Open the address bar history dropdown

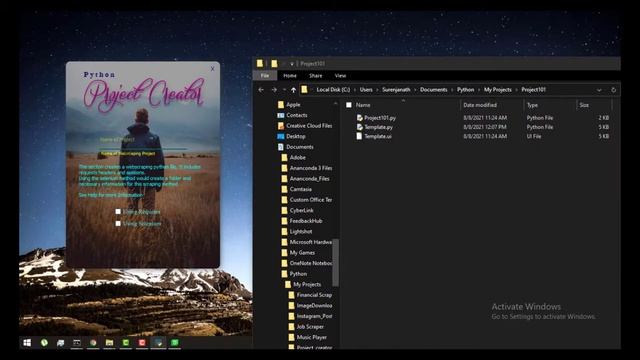[x=599, y=90]
